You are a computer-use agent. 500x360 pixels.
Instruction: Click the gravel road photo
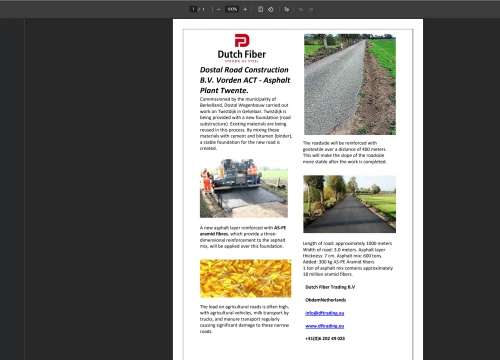[350, 84]
